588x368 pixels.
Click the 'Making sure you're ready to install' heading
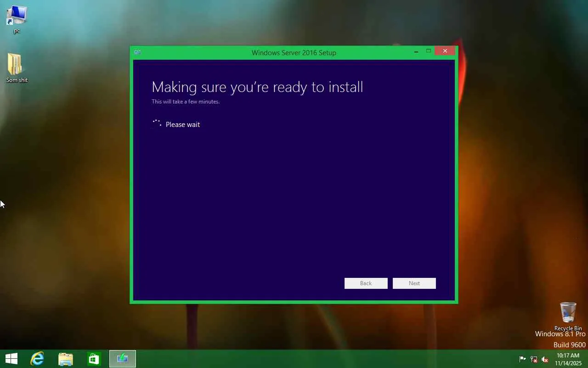[x=257, y=87]
